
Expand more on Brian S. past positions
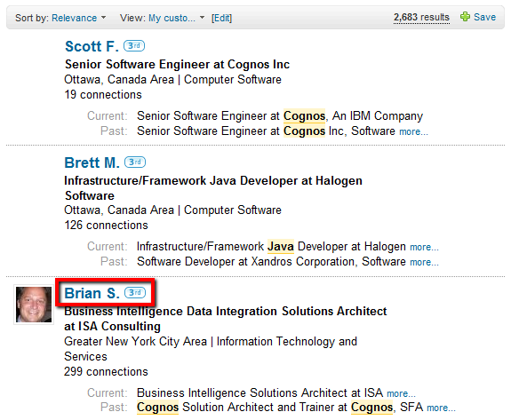[x=442, y=408]
